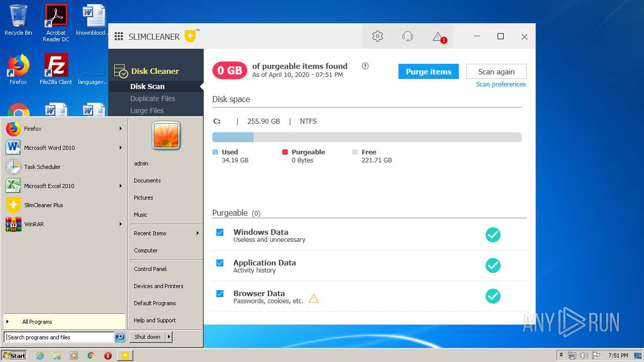The height and width of the screenshot is (362, 644).
Task: Launch Windows Media Player from taskbar
Action: (74, 355)
